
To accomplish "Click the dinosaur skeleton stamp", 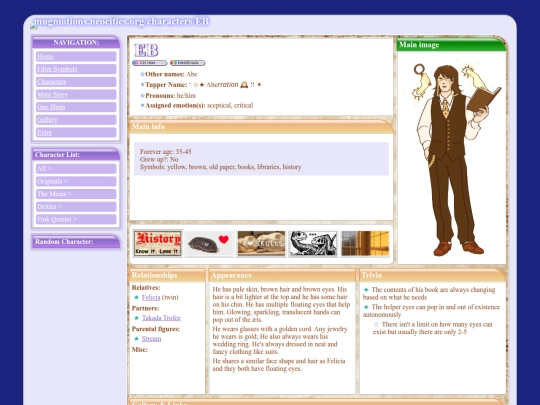I will coord(313,243).
